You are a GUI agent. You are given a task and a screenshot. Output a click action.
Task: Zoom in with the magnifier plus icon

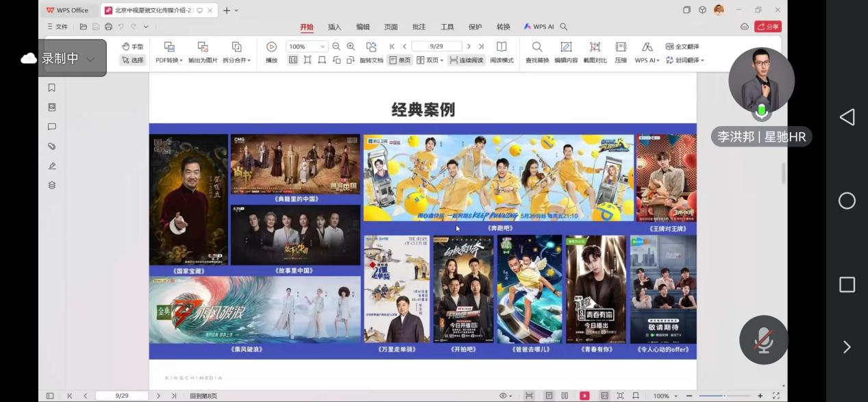point(351,47)
